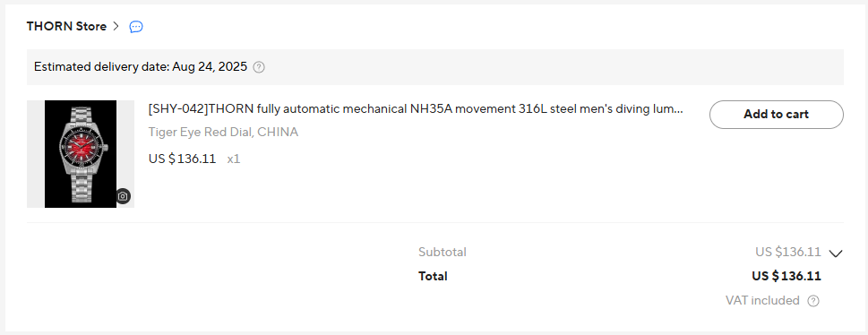Click the VAT included text
Screen dimensions: 868x335
point(762,301)
